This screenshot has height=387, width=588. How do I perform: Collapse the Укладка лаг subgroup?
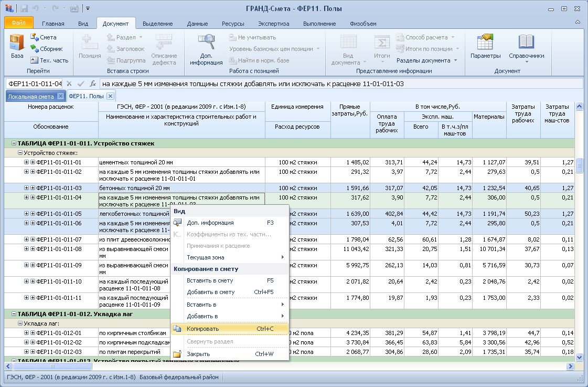(20, 323)
